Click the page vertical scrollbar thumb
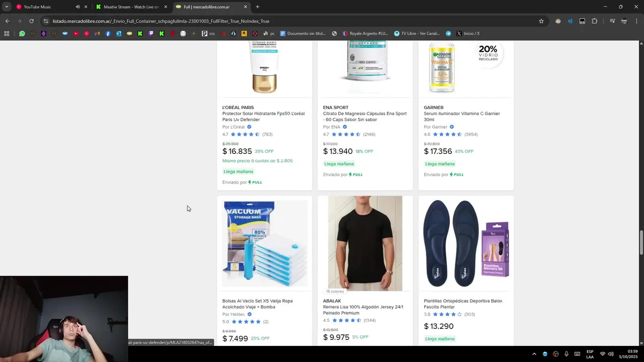 640,243
